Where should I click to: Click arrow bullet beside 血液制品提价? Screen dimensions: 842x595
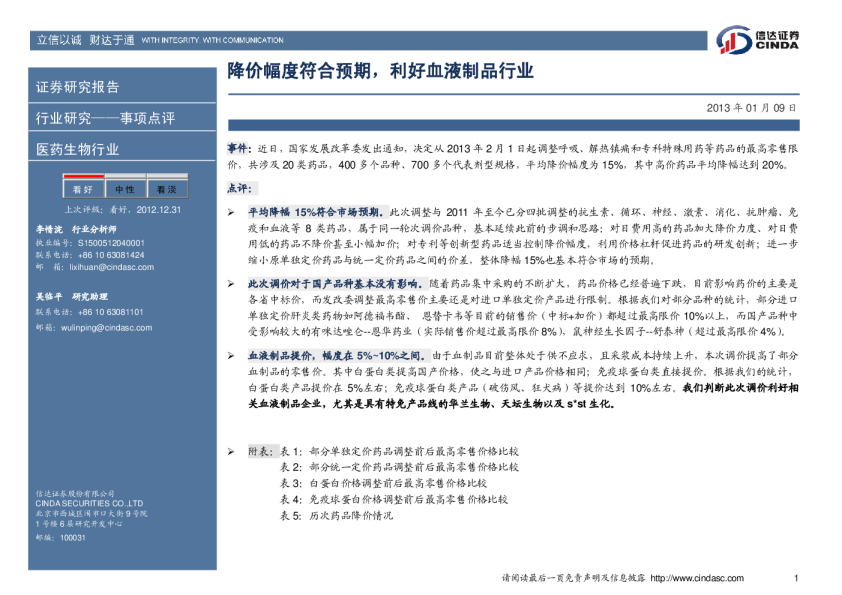pos(232,355)
